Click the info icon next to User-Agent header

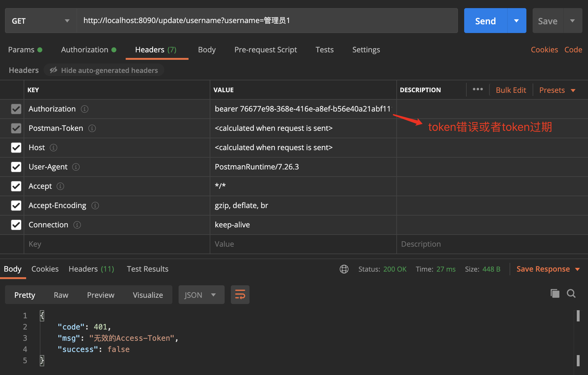click(x=76, y=167)
